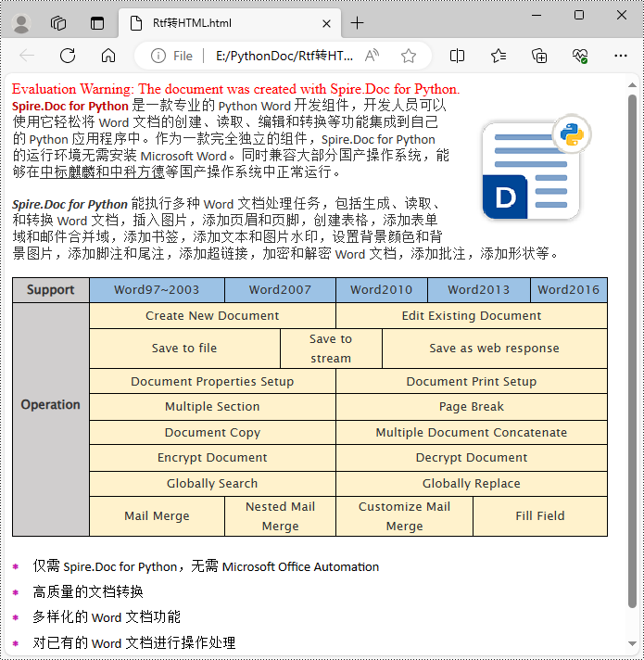
Task: Click the Spire.Doc document logo image
Action: tap(537, 168)
